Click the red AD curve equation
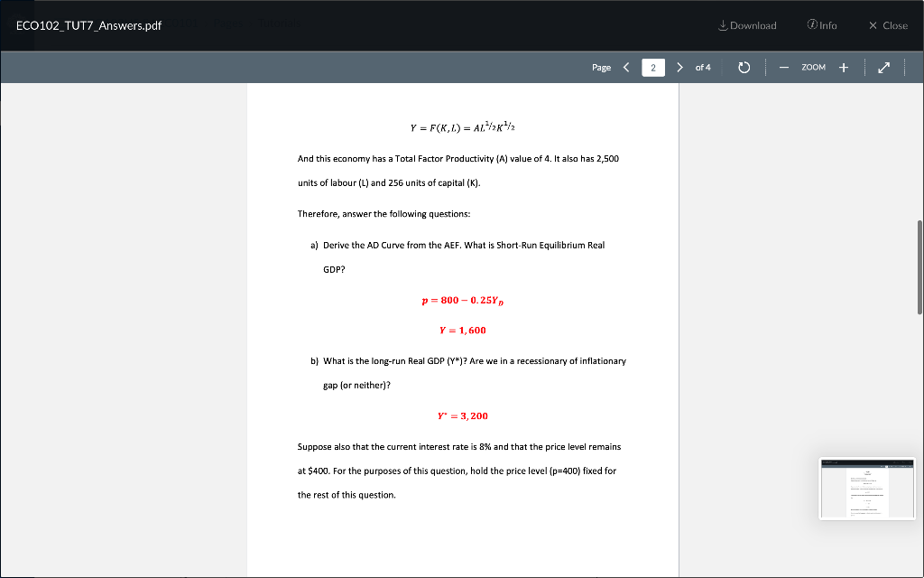Image resolution: width=924 pixels, height=578 pixels. pos(462,300)
